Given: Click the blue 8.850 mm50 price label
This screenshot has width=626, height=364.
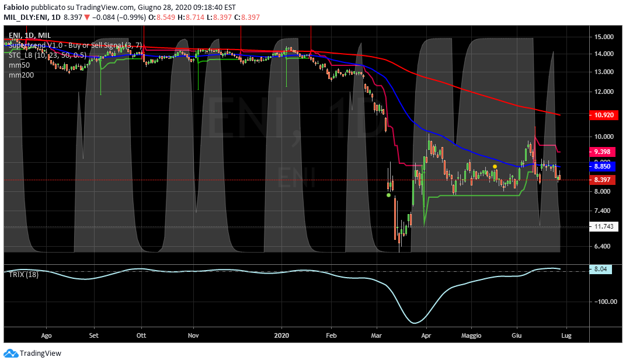Looking at the screenshot, I should pyautogui.click(x=603, y=166).
